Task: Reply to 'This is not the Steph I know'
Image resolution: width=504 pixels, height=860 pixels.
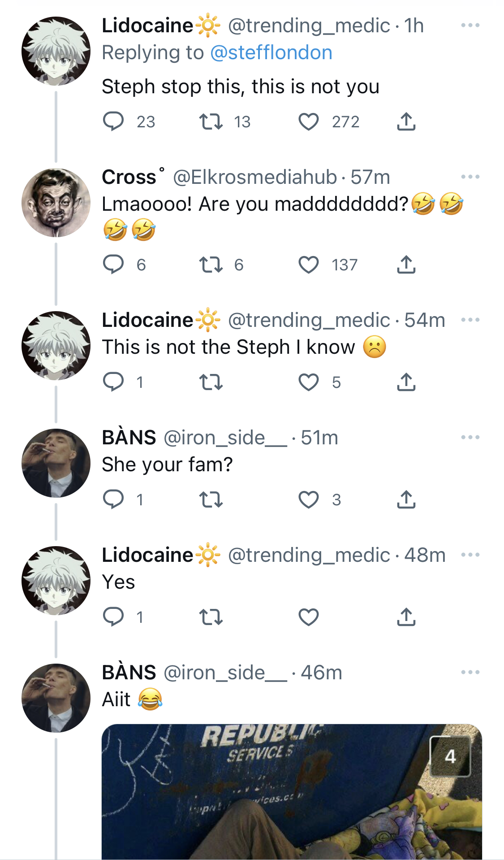Action: (113, 382)
